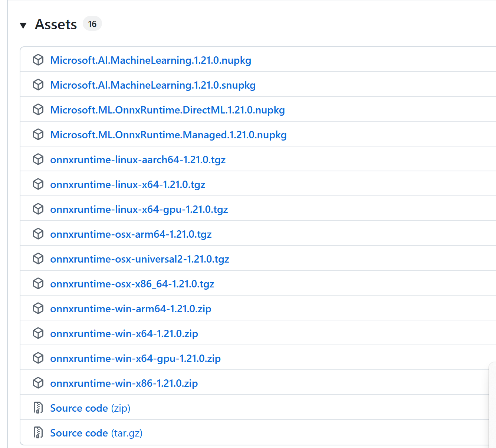This screenshot has height=448, width=496.
Task: Click package icon beside onnxruntime-linux-x64-gpu tgz
Action: tap(38, 209)
